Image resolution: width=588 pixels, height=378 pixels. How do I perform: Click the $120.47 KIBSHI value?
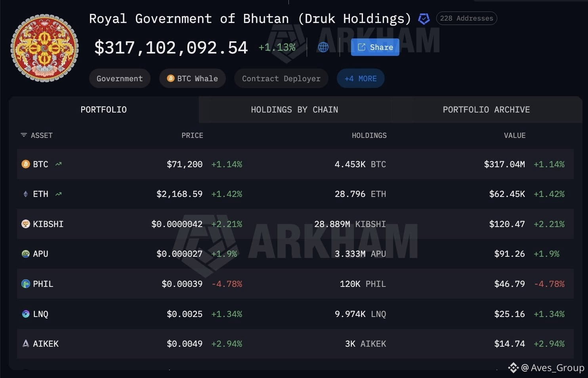[507, 224]
